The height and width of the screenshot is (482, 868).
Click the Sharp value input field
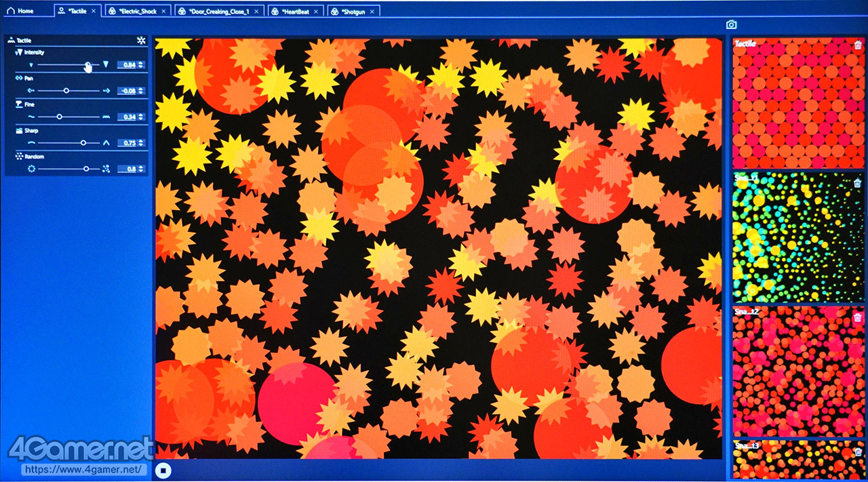pos(127,143)
